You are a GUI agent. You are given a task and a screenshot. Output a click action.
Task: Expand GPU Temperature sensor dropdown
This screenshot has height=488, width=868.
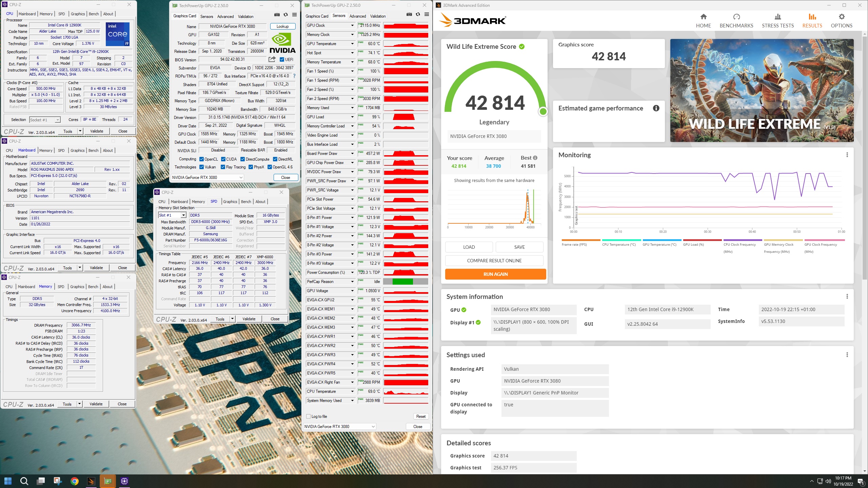point(352,44)
